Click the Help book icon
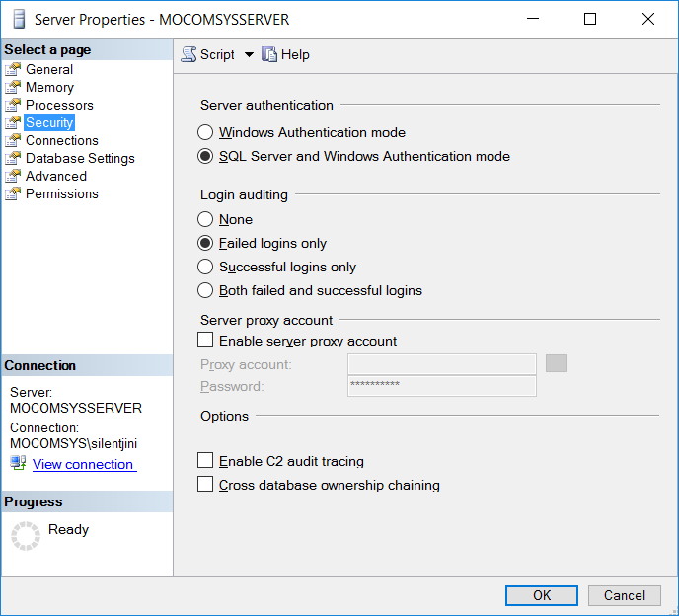Screen dimensions: 679x616 (268, 54)
